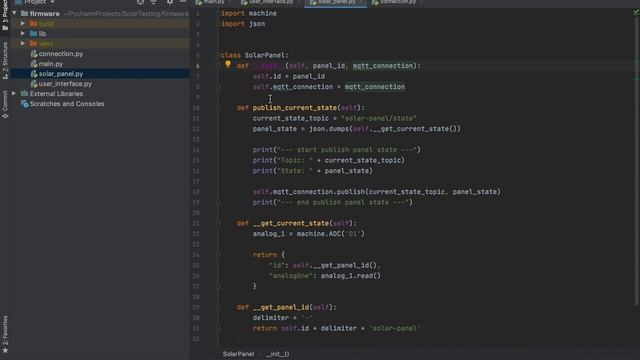The width and height of the screenshot is (640, 360).
Task: Click the locate-file target icon in Project header
Action: coord(140,2)
